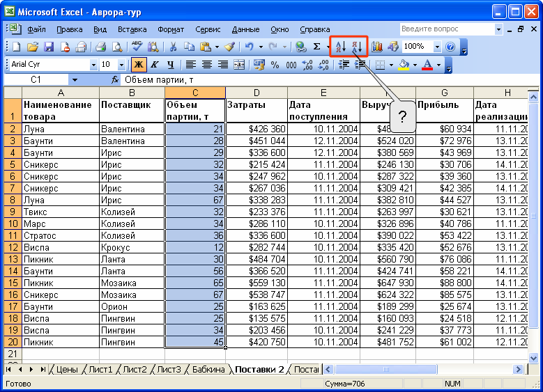543x392 pixels.
Task: Align text left
Action: pyautogui.click(x=190, y=64)
